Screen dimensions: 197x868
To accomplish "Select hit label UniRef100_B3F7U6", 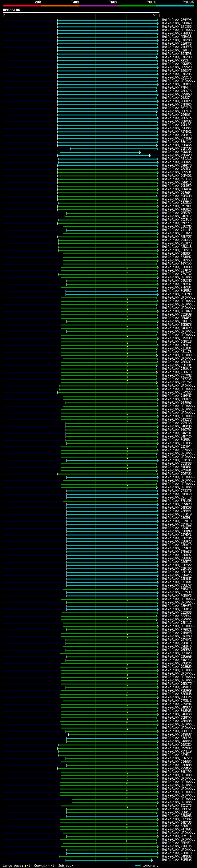I will pos(176,149).
